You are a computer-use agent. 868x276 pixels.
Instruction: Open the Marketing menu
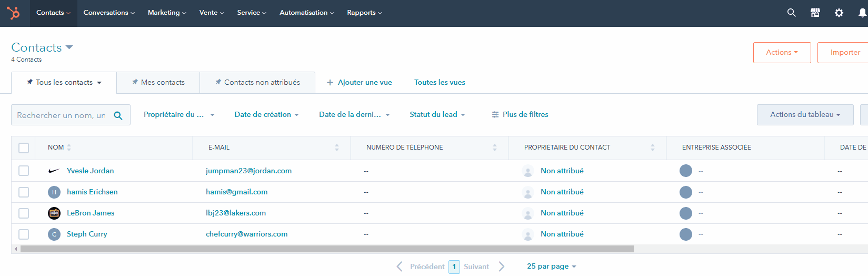[167, 13]
